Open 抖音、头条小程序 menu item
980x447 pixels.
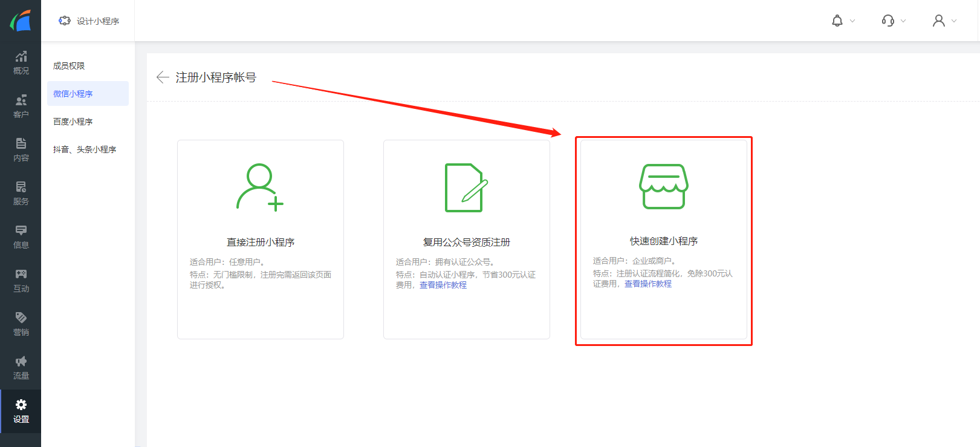85,149
